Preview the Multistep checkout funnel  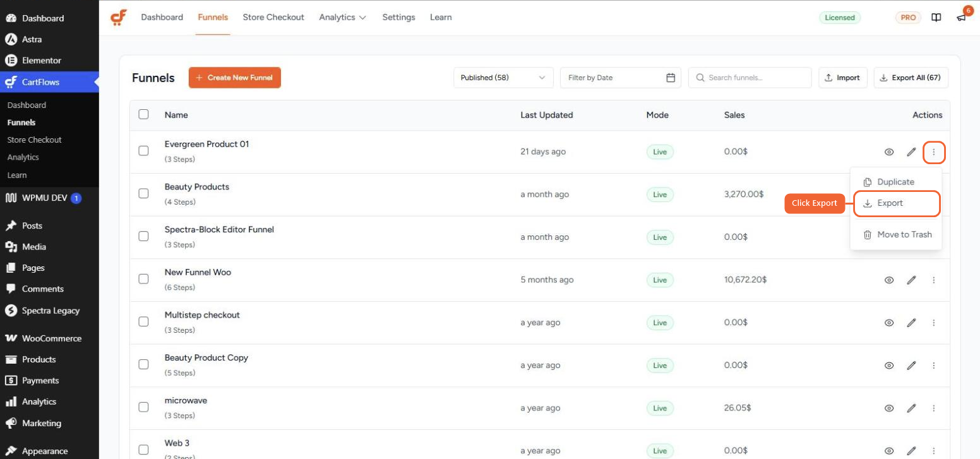click(x=889, y=323)
